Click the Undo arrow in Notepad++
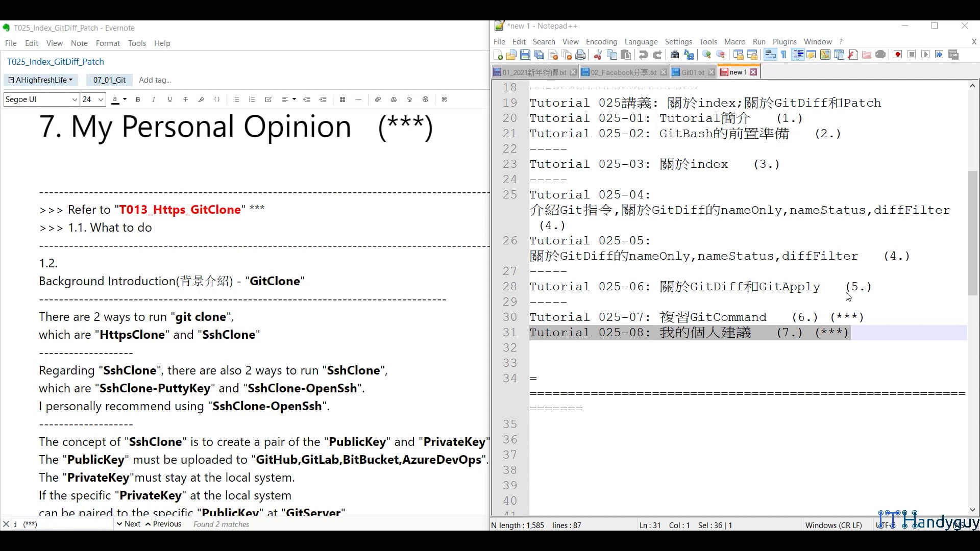The height and width of the screenshot is (551, 980). tap(643, 55)
